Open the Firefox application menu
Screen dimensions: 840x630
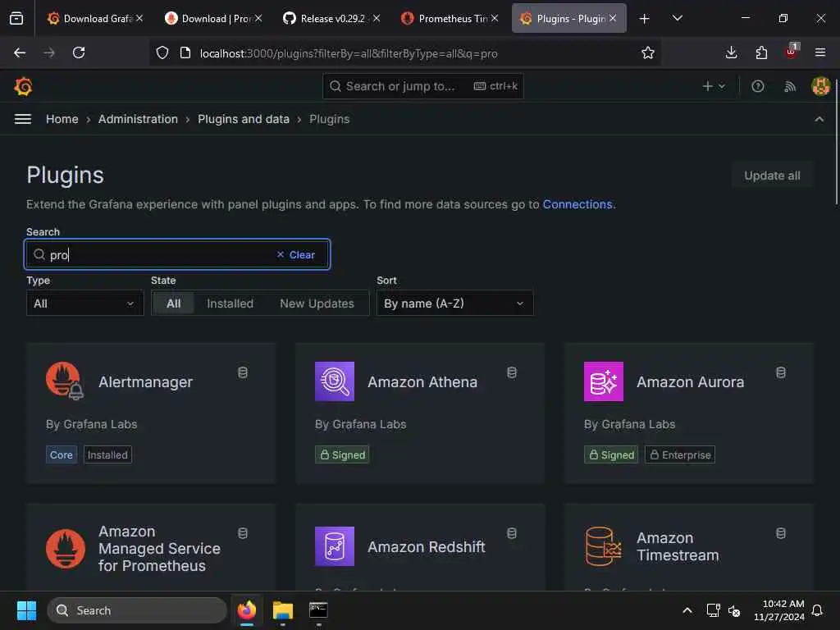click(x=819, y=52)
